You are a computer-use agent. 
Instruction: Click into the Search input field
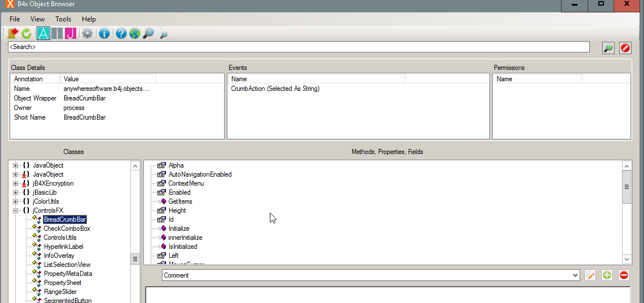point(299,47)
